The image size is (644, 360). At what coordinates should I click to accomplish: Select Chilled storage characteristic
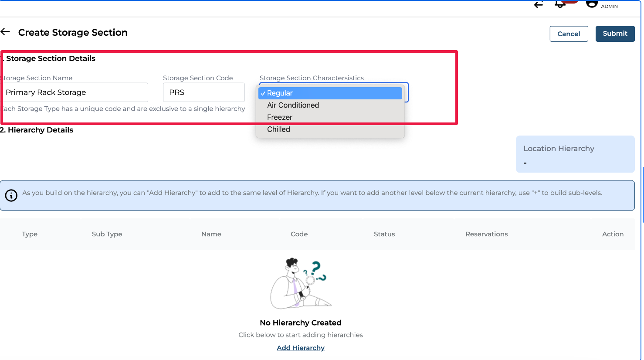(278, 129)
